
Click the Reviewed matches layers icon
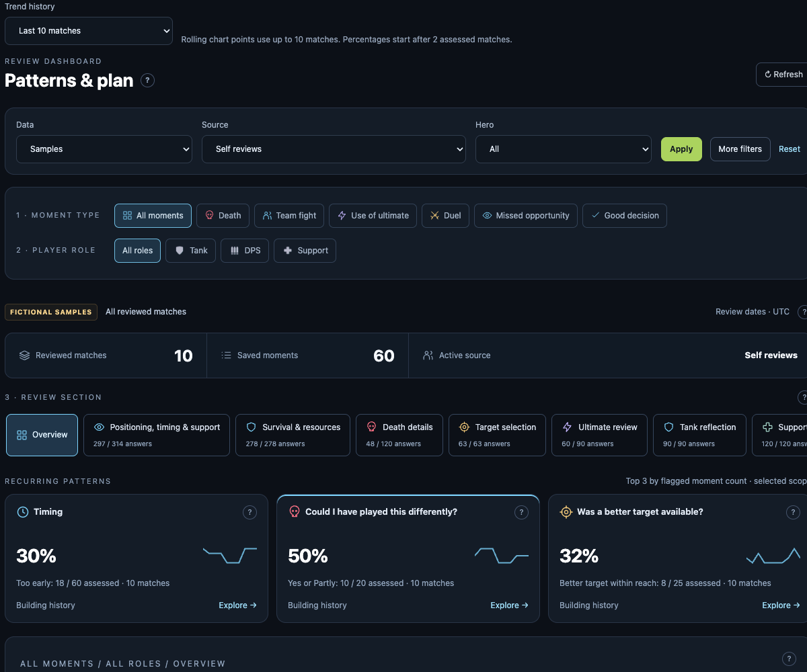click(x=24, y=355)
